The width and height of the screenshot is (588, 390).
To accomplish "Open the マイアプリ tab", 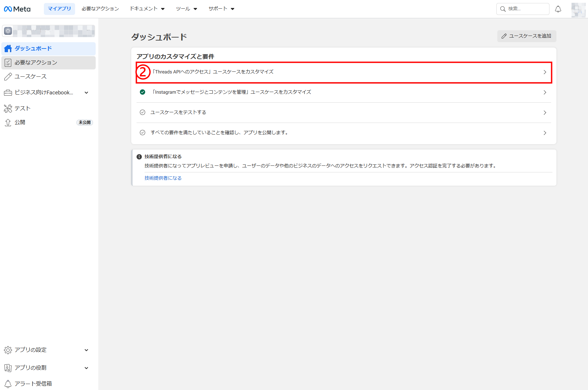I will [x=59, y=9].
